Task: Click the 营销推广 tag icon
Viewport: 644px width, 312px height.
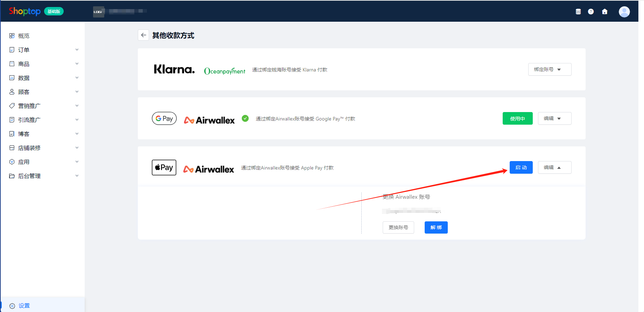Action: tap(12, 106)
